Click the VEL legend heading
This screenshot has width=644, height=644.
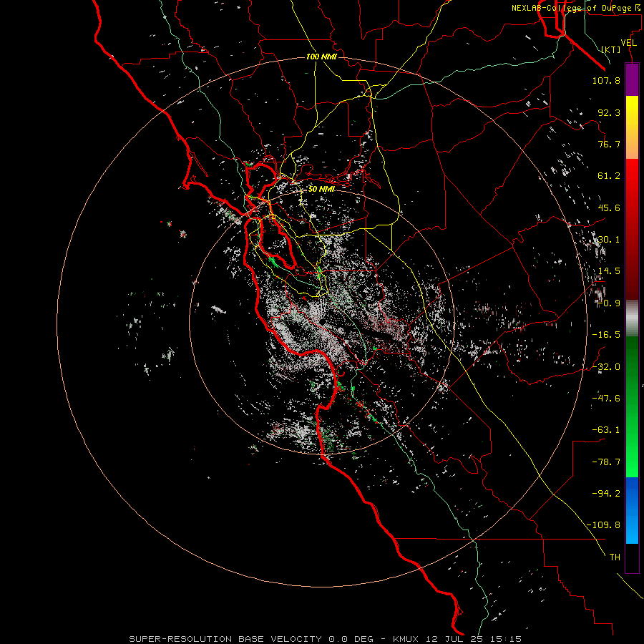coord(628,42)
